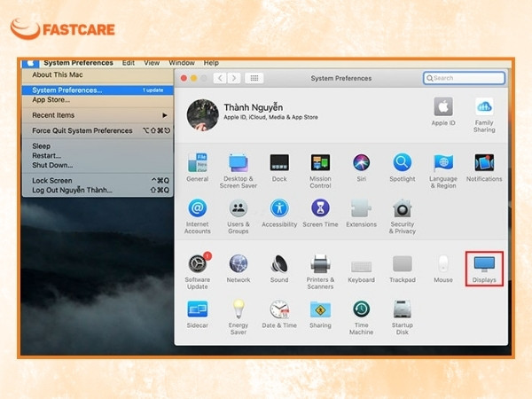
Task: Open Startup Disk preferences
Action: (x=403, y=317)
